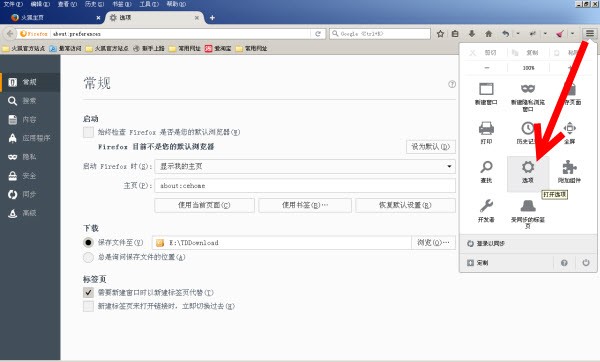Select 隐私 in preferences sidebar
The width and height of the screenshot is (600, 362).
click(x=30, y=157)
